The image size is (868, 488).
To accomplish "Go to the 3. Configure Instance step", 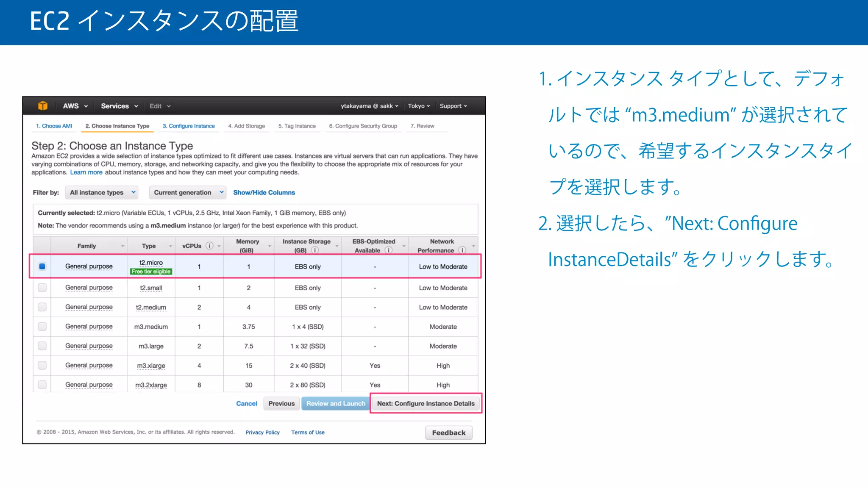I will (189, 126).
